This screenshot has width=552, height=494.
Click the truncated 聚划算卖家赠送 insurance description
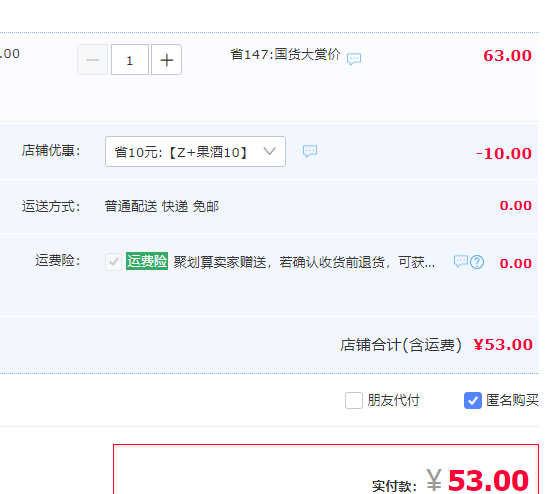(304, 262)
